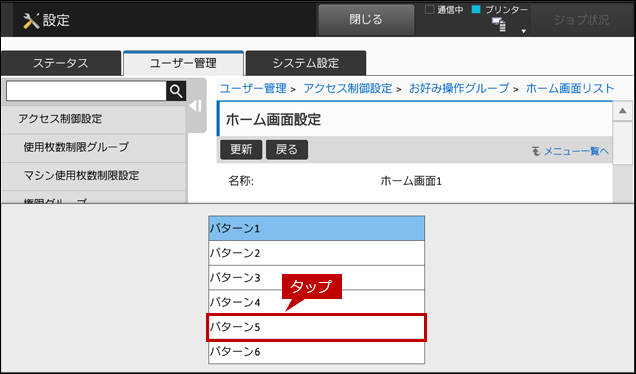The width and height of the screenshot is (636, 374).
Task: Click the 戻る button
Action: 287,150
